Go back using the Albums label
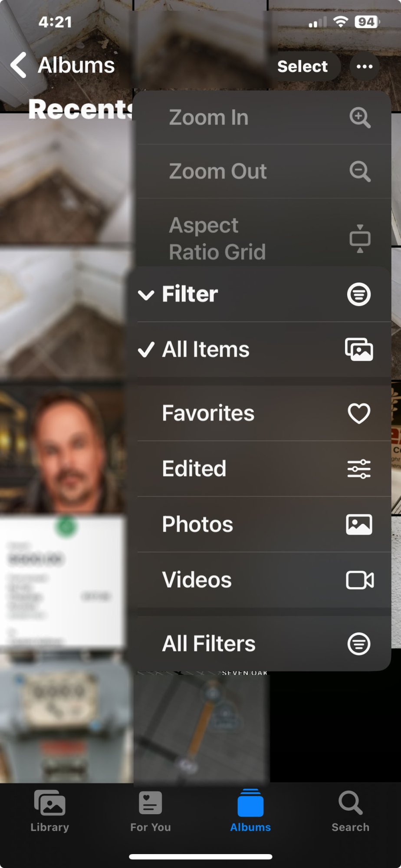 [x=76, y=65]
